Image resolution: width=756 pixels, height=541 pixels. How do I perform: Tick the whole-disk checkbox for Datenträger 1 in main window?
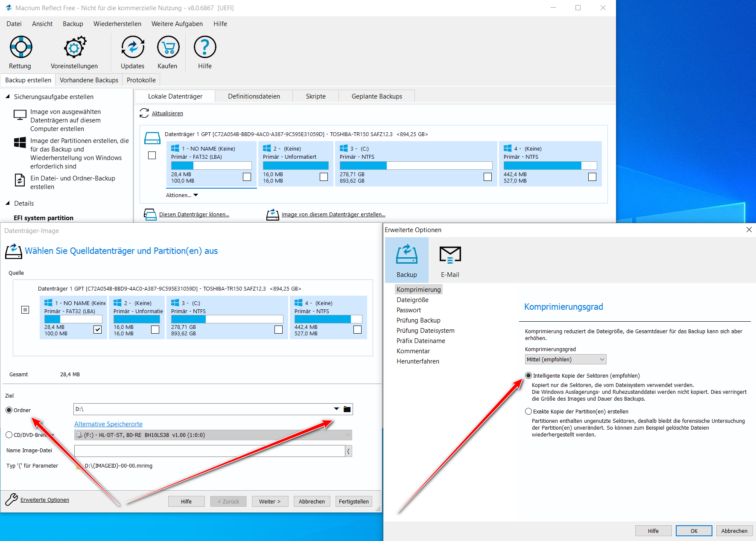(x=152, y=155)
